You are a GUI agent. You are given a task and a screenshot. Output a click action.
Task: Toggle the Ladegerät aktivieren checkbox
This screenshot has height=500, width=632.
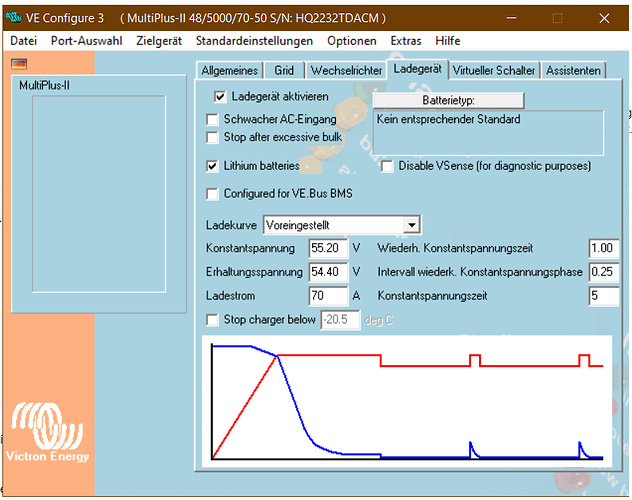click(x=220, y=97)
